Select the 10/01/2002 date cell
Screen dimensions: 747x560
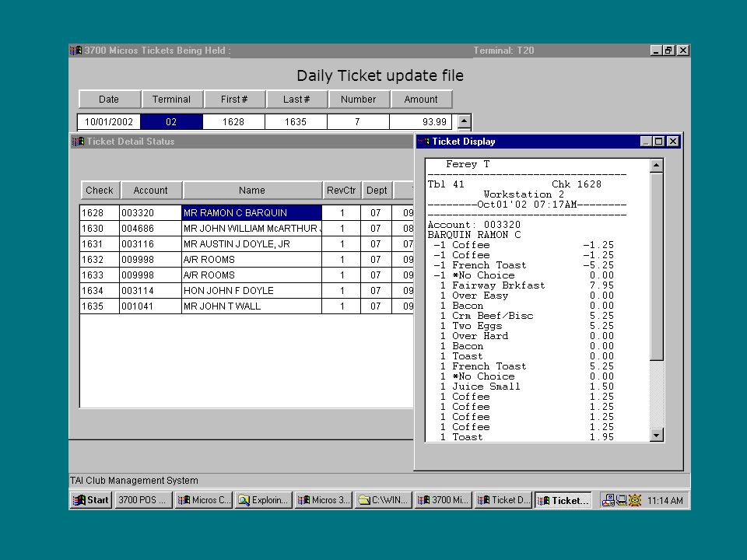(x=109, y=122)
